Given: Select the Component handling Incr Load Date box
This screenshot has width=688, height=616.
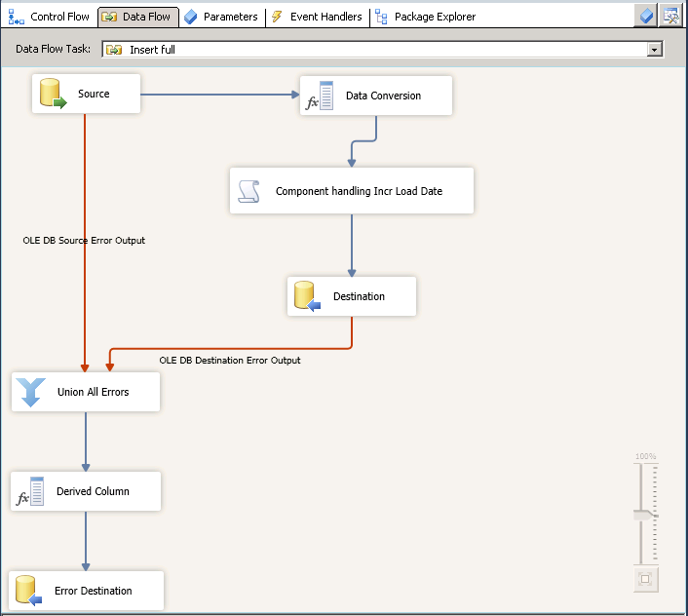Looking at the screenshot, I should click(x=352, y=191).
